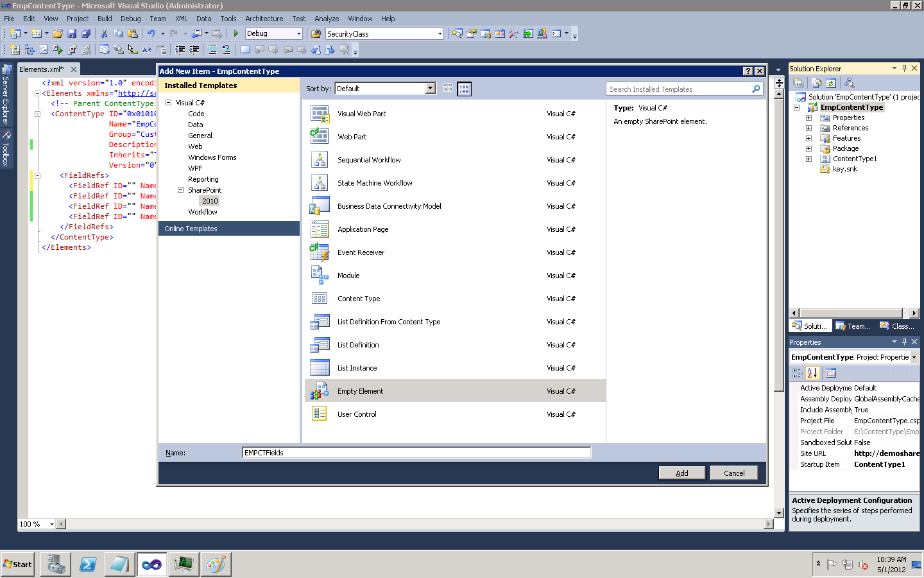
Task: Expand the Features node in Solution Explorer
Action: (809, 138)
